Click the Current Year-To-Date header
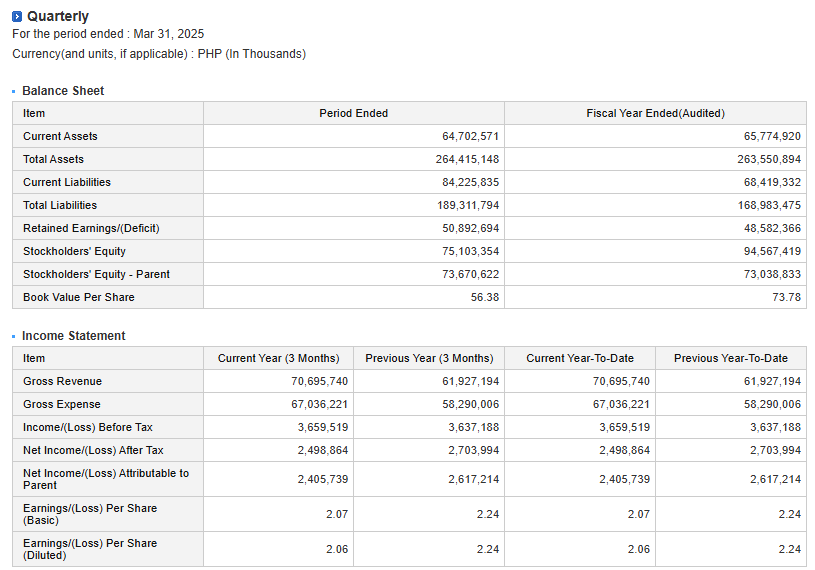Screen dimensions: 815x570 click(x=580, y=359)
